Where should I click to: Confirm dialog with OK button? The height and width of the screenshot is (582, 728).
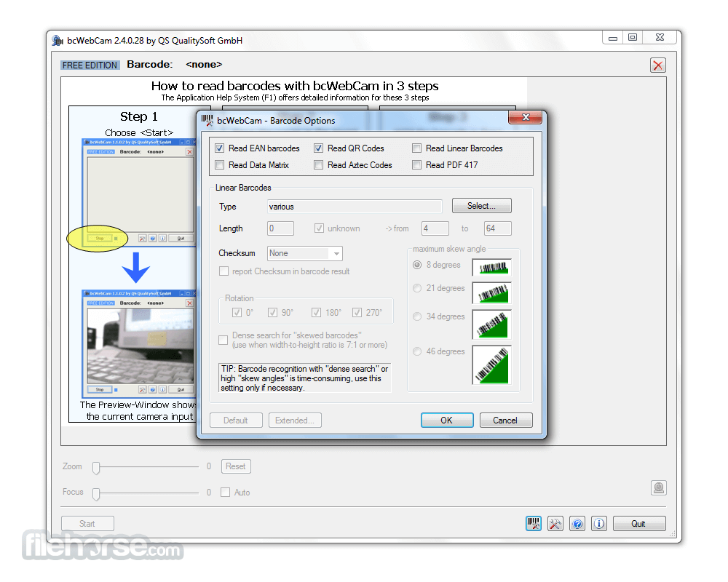[447, 420]
